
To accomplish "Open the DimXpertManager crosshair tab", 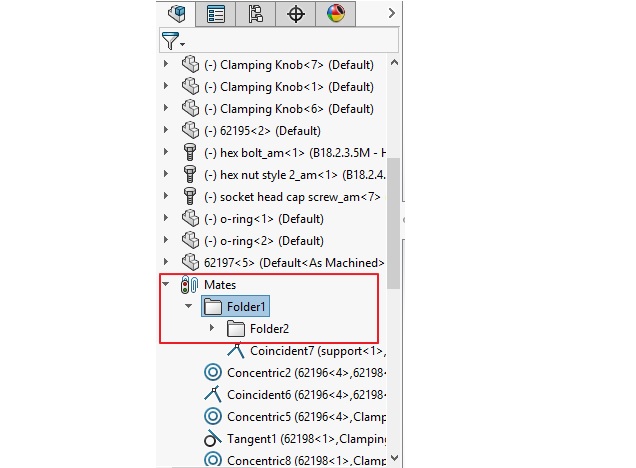I will [296, 14].
